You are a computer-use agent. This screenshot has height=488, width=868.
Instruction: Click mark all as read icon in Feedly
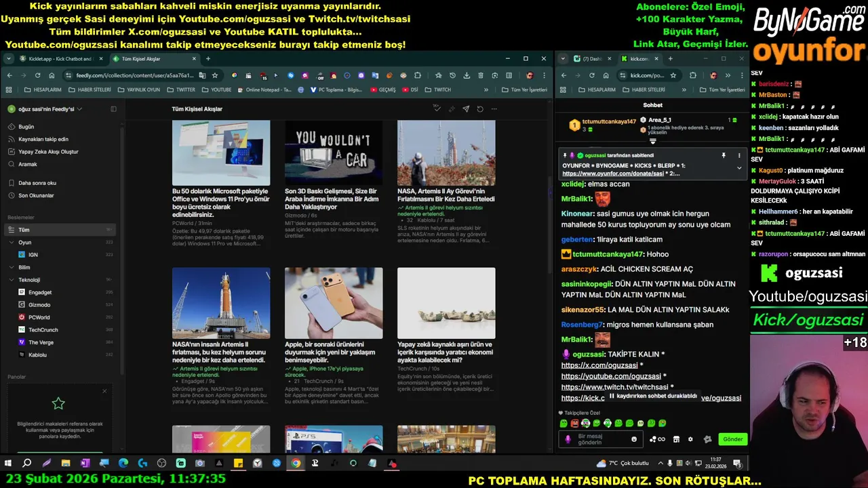[x=436, y=108]
